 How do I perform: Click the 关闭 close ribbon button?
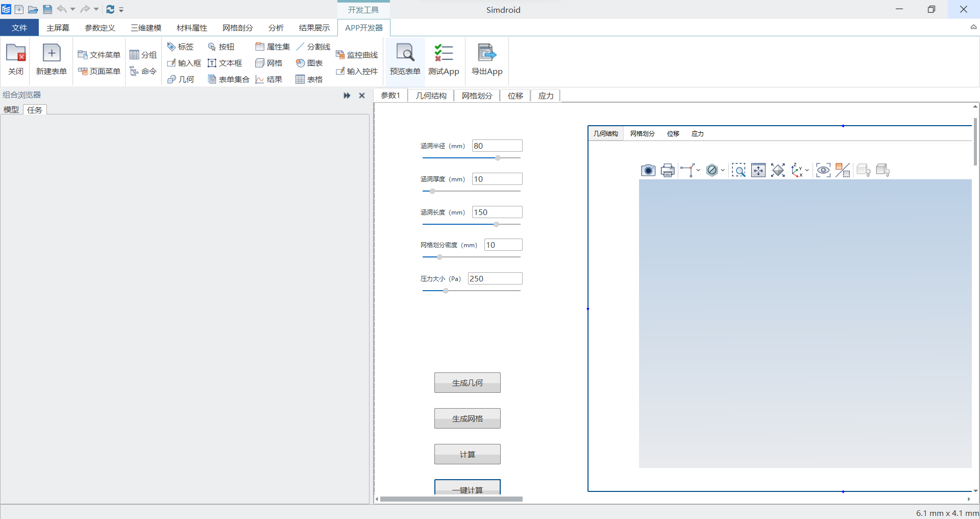tap(16, 59)
